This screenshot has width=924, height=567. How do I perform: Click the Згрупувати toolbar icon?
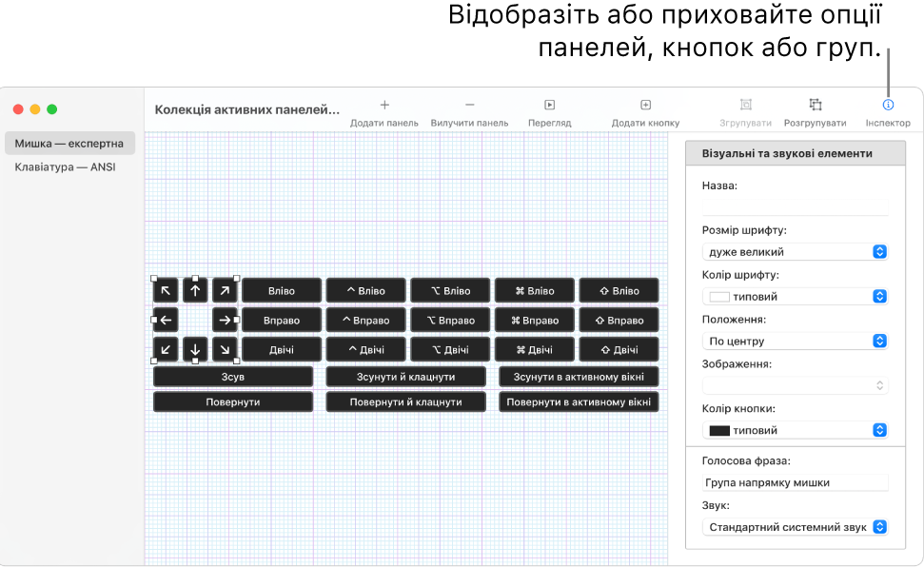[745, 105]
